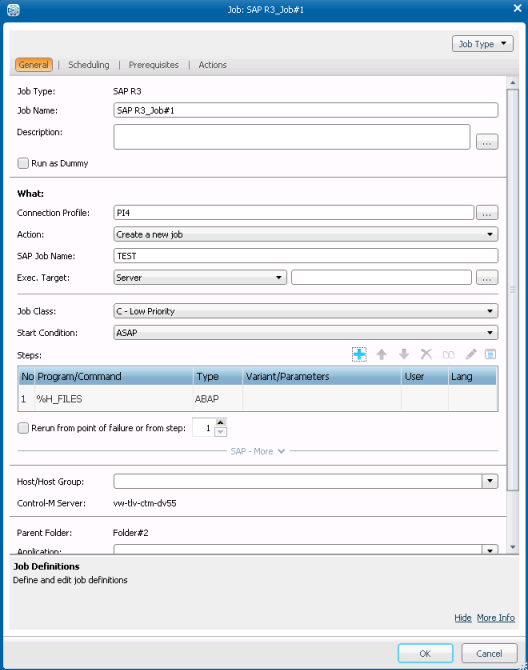Close the job dialog window

point(517,8)
